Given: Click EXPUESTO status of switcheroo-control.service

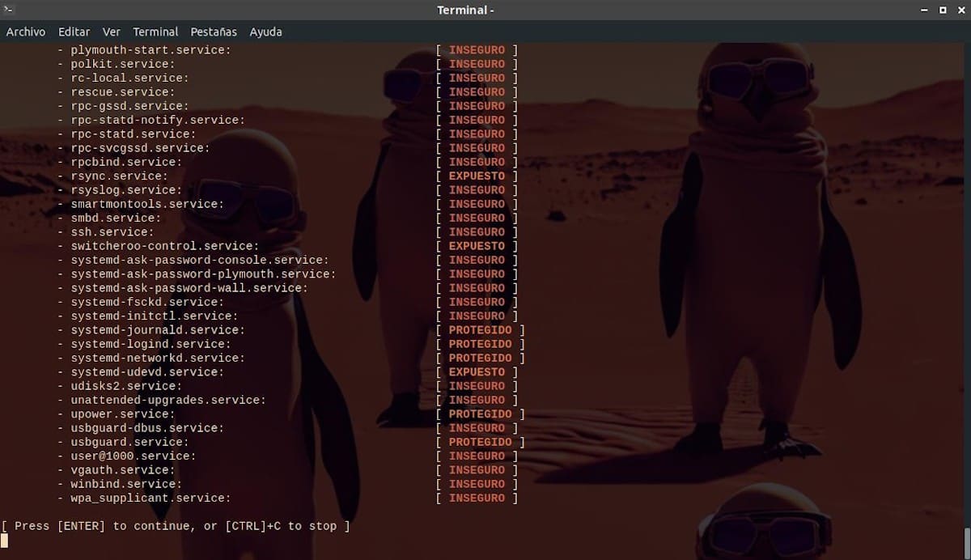Looking at the screenshot, I should [x=477, y=246].
